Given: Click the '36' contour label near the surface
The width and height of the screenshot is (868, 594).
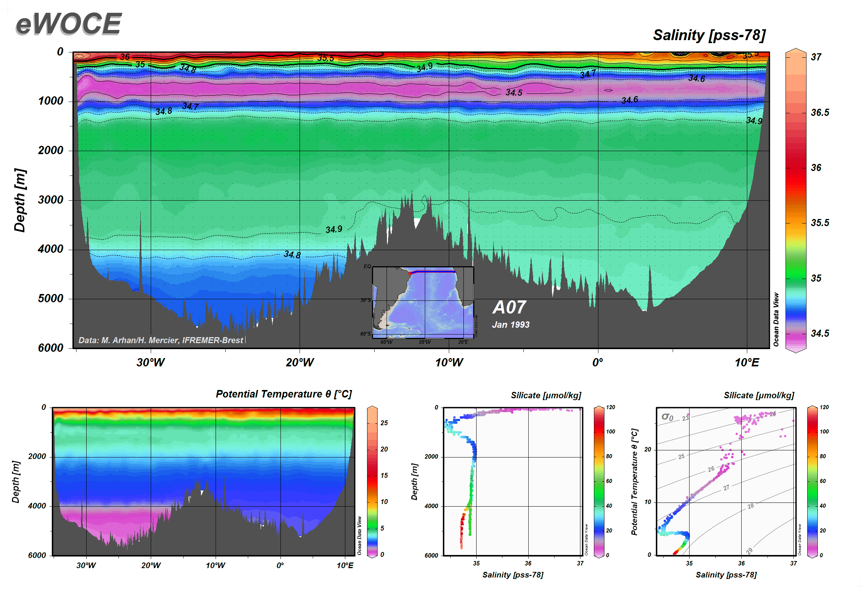Looking at the screenshot, I should (x=125, y=57).
